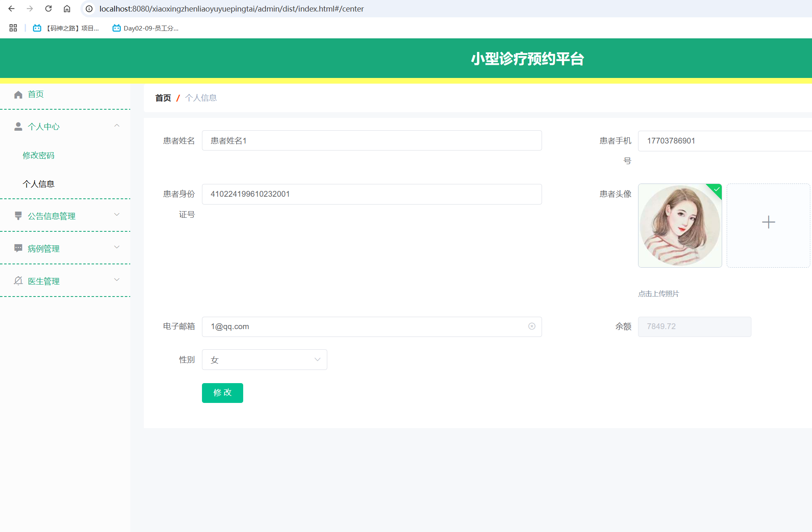This screenshot has width=812, height=532.
Task: Click the 患者身份证号 input field
Action: (x=372, y=194)
